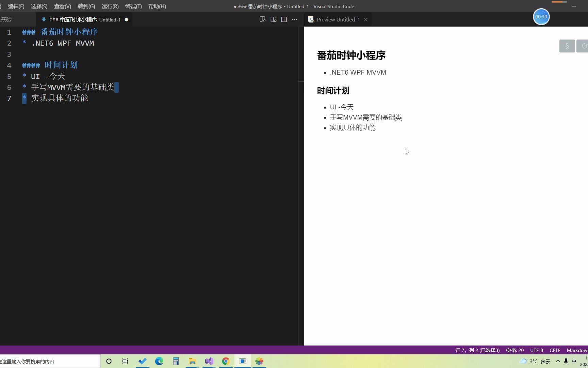The image size is (588, 368).
Task: Launch Microsoft Edge from taskbar
Action: 159,361
